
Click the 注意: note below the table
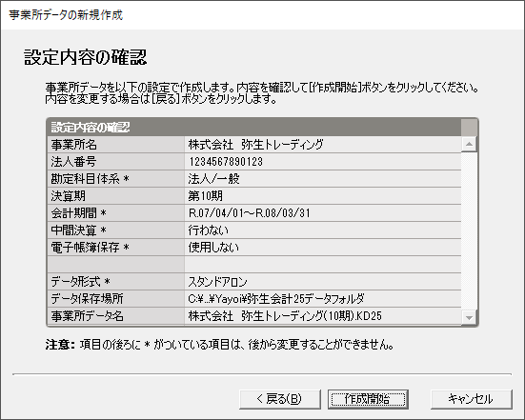(220, 345)
